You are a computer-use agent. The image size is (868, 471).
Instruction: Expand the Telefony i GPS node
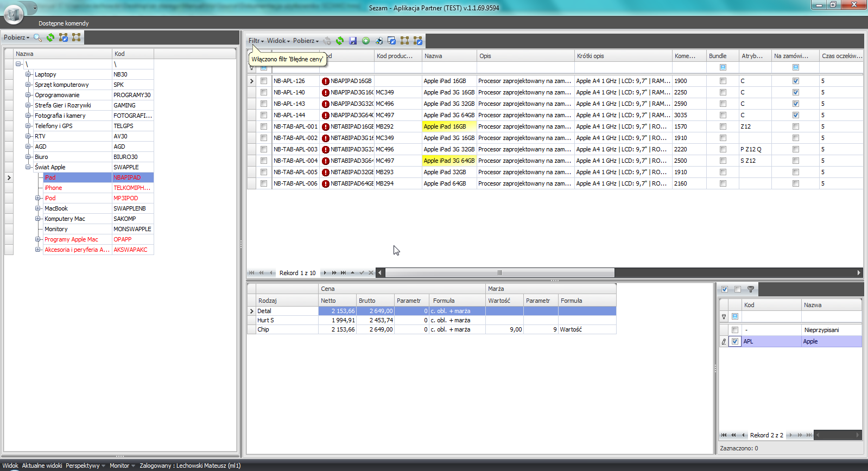tap(28, 126)
